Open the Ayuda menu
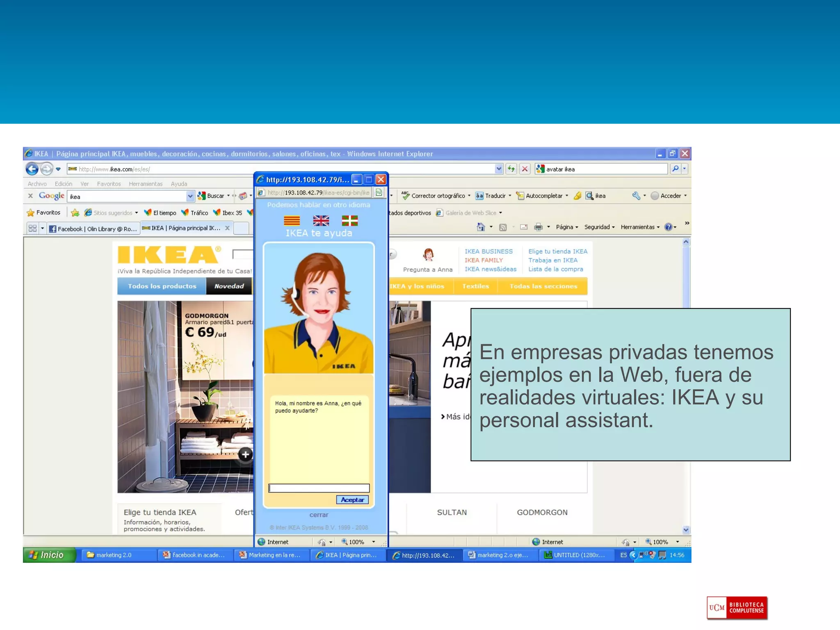Image resolution: width=840 pixels, height=630 pixels. (179, 184)
